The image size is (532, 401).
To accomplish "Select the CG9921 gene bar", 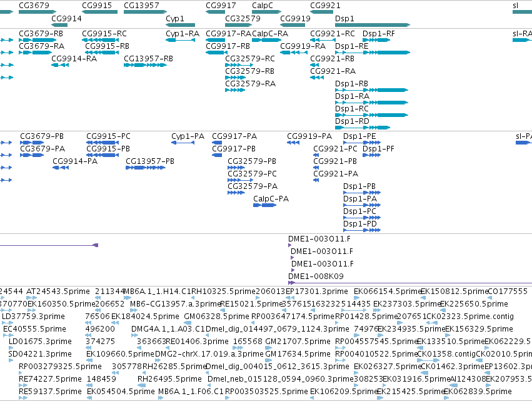I will 322,12.
